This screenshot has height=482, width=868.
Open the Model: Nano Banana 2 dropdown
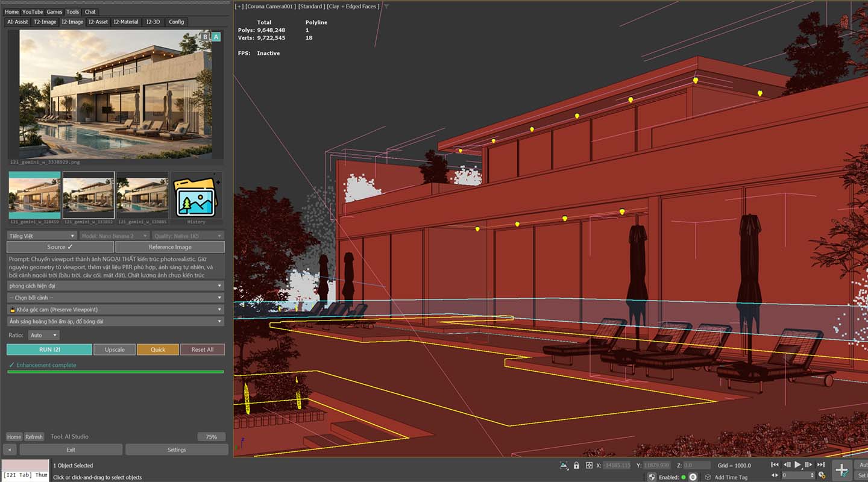click(x=114, y=236)
